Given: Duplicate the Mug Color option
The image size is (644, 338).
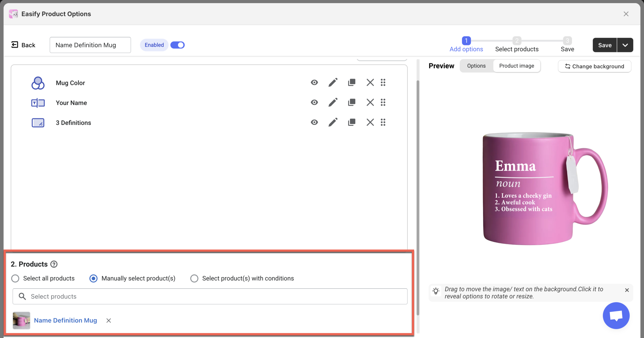Looking at the screenshot, I should 352,82.
